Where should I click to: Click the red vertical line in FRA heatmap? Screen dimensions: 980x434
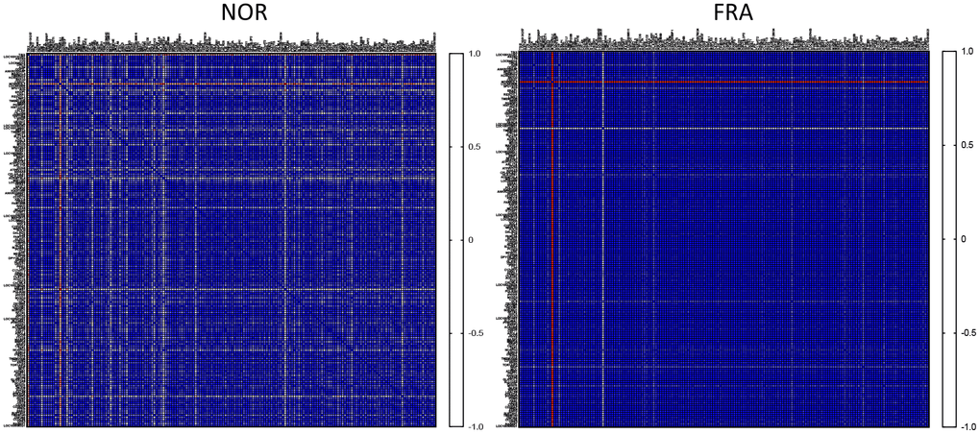pyautogui.click(x=553, y=240)
